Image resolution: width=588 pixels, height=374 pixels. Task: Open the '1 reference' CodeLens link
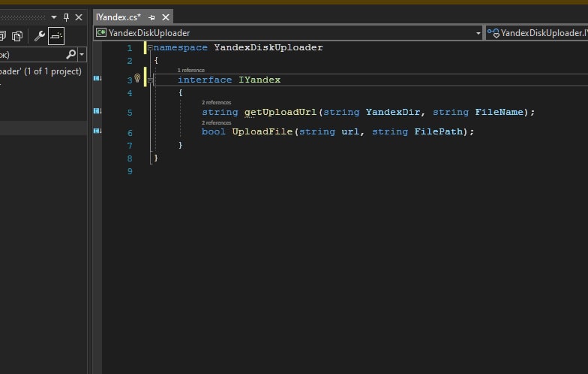click(x=190, y=71)
